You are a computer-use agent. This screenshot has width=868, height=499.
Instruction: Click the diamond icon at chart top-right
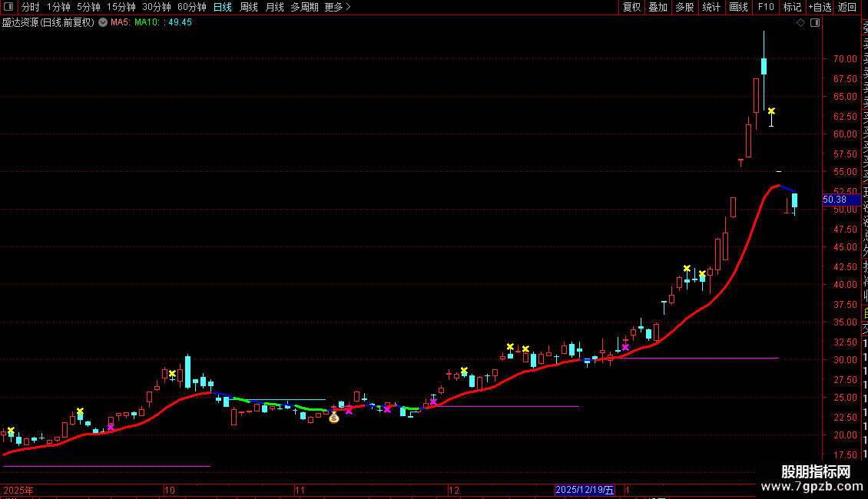[800, 23]
